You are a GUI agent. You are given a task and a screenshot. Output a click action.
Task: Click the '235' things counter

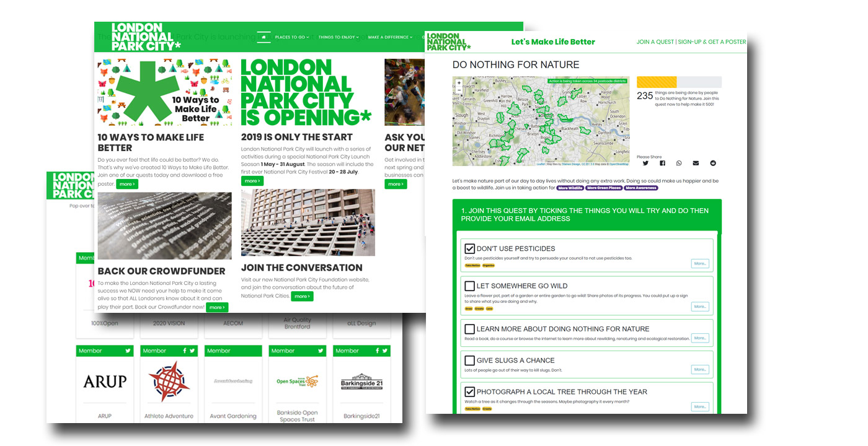point(645,95)
